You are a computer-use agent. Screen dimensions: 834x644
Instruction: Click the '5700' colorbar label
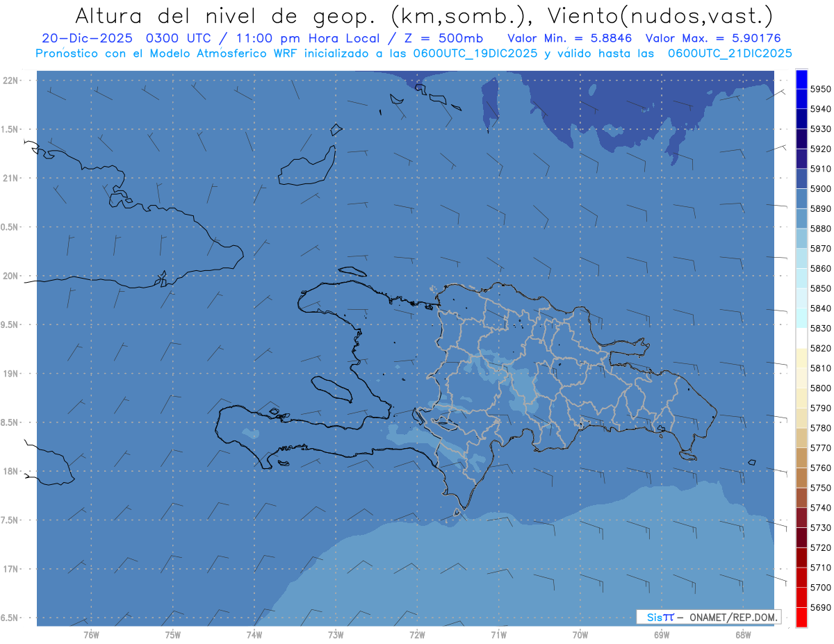tap(821, 587)
